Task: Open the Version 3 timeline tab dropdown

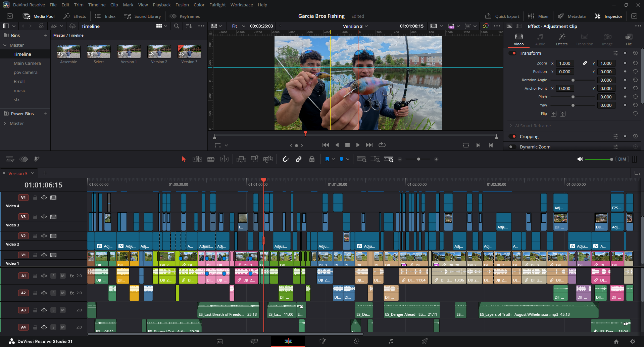Action: pos(33,173)
